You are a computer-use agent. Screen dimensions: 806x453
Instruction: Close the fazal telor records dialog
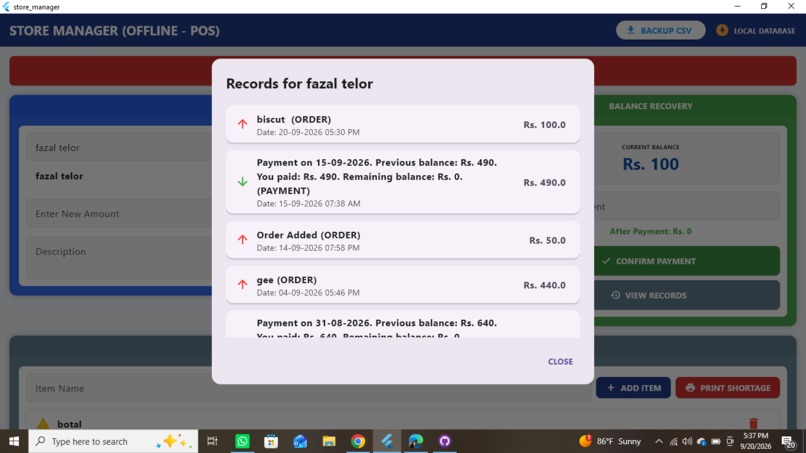pyautogui.click(x=560, y=361)
